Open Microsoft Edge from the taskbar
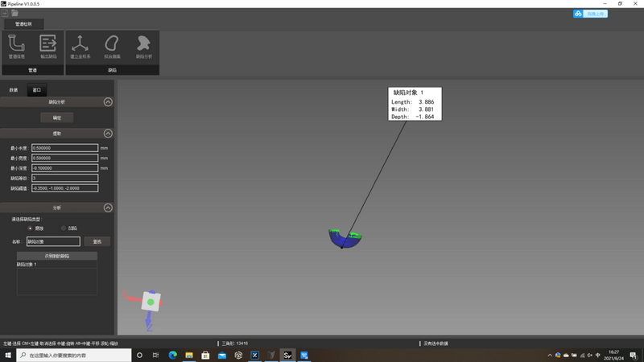Image resolution: width=644 pixels, height=362 pixels. (x=172, y=355)
